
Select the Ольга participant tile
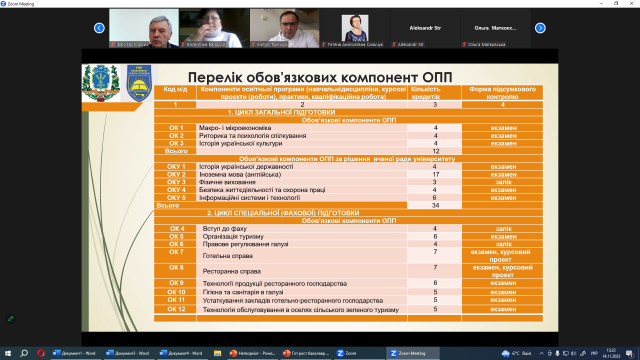click(495, 28)
